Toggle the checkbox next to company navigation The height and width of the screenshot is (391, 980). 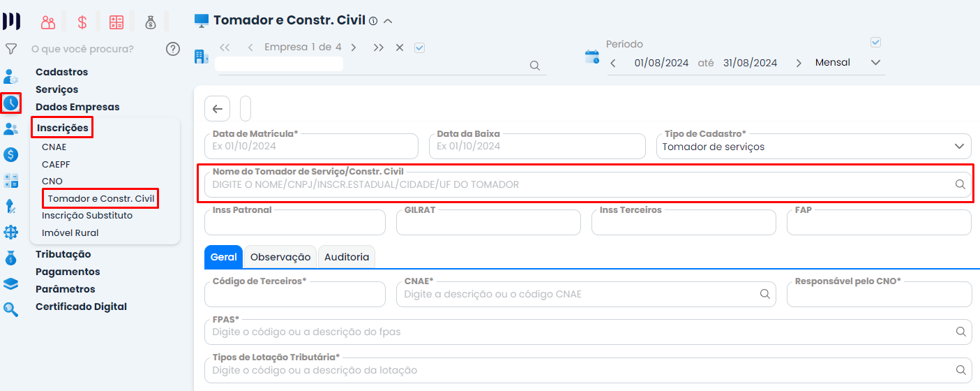click(x=419, y=47)
